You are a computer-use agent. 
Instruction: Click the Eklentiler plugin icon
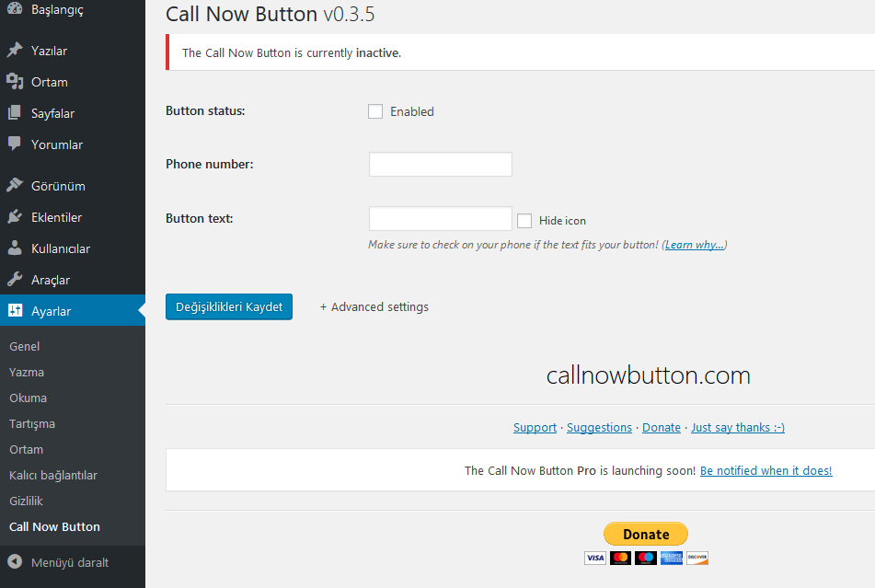click(15, 216)
